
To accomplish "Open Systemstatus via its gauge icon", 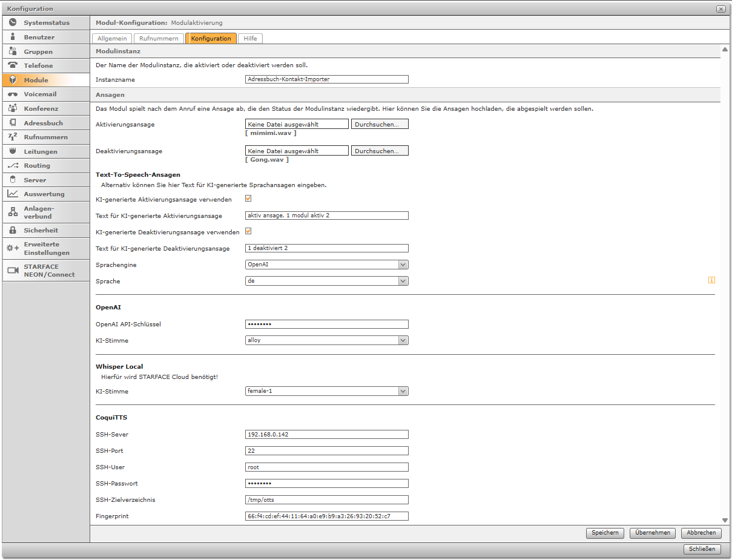I will [13, 22].
